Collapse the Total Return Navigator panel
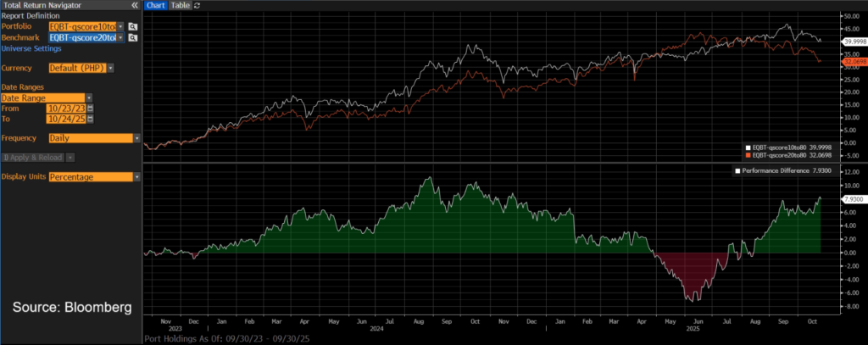 [134, 5]
